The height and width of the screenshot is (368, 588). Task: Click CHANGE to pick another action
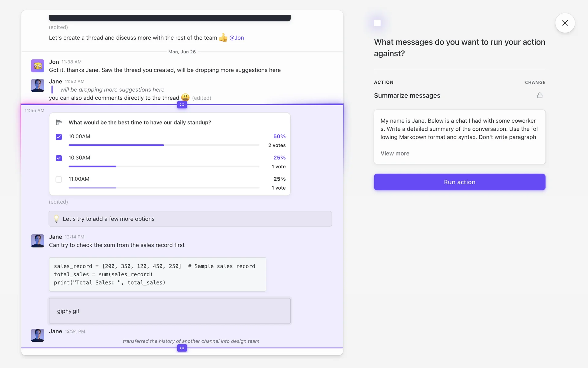click(535, 82)
